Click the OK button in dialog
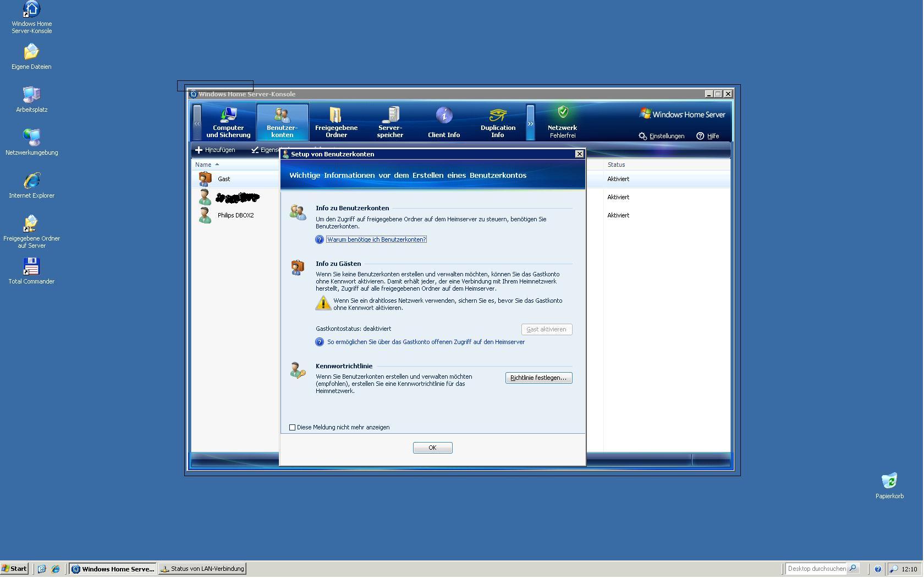Screen dimensions: 924x578 point(432,448)
